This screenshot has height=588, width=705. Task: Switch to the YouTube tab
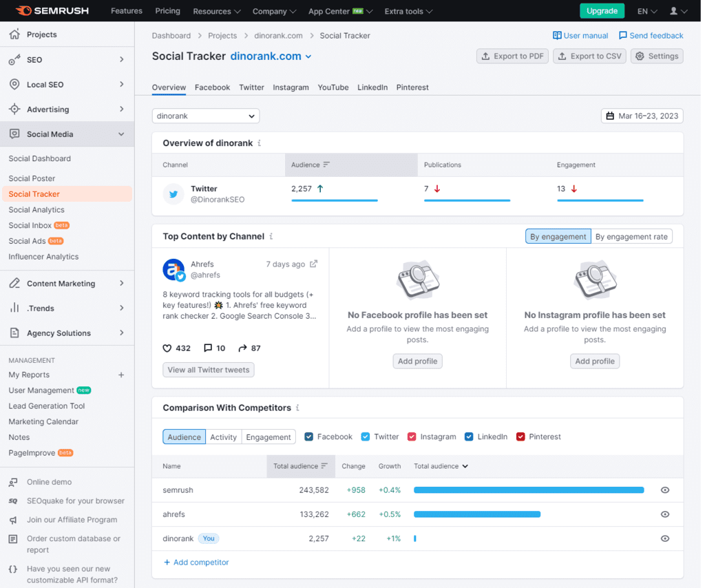click(333, 87)
